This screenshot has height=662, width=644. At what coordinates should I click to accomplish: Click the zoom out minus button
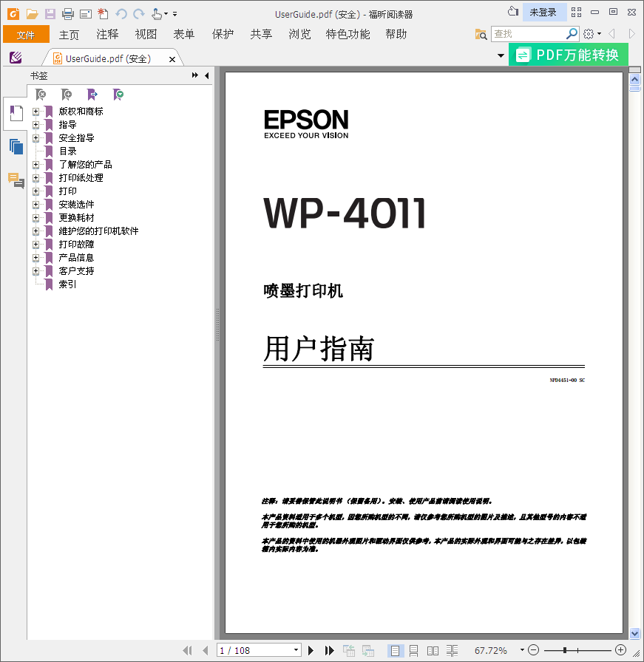[x=534, y=650]
